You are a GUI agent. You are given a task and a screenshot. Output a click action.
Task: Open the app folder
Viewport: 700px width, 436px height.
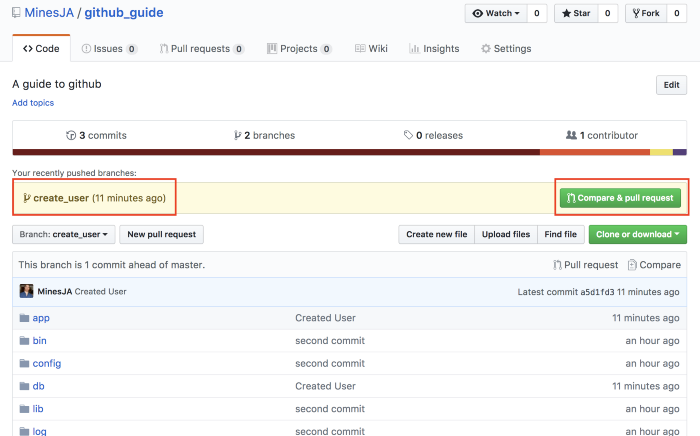point(41,318)
